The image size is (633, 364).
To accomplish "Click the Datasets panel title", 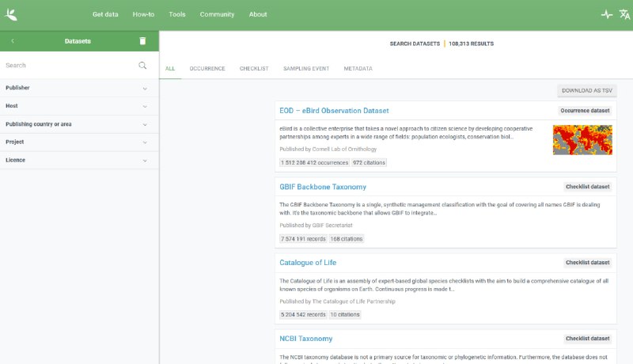I will 78,41.
